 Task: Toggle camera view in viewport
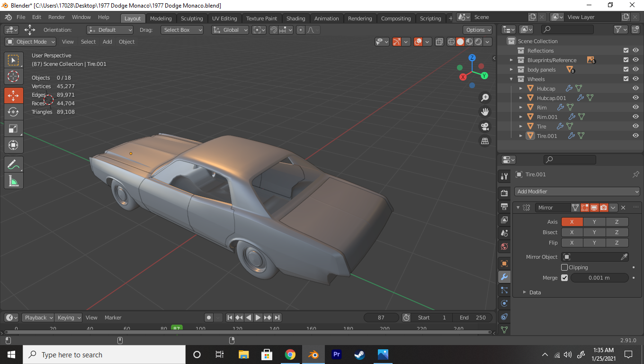point(484,127)
